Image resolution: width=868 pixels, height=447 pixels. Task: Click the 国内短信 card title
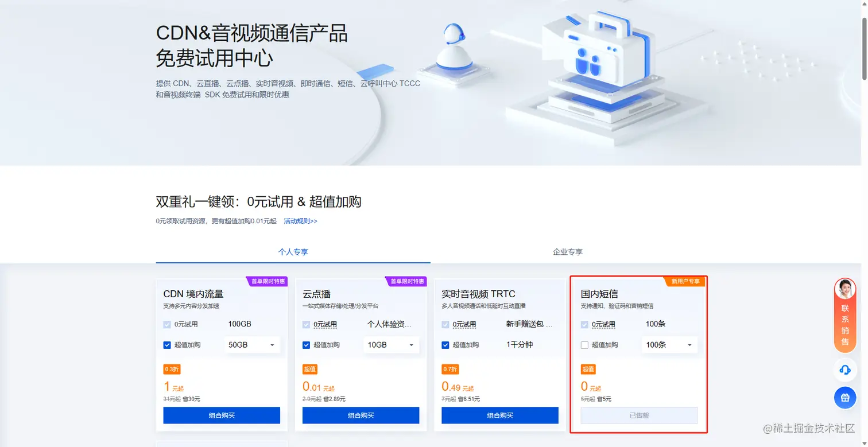point(599,294)
